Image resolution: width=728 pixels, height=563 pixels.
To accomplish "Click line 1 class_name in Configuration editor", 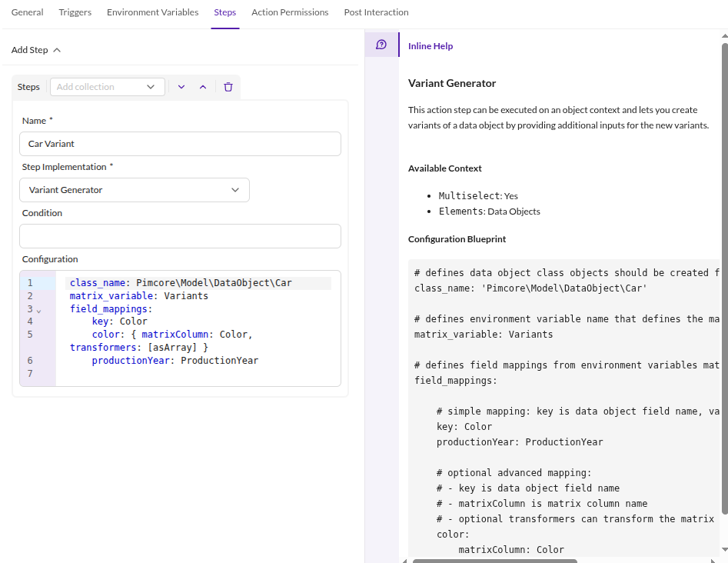I will pyautogui.click(x=181, y=283).
